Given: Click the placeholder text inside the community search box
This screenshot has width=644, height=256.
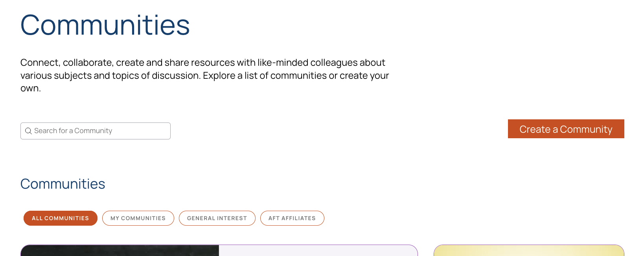Looking at the screenshot, I should [x=73, y=131].
